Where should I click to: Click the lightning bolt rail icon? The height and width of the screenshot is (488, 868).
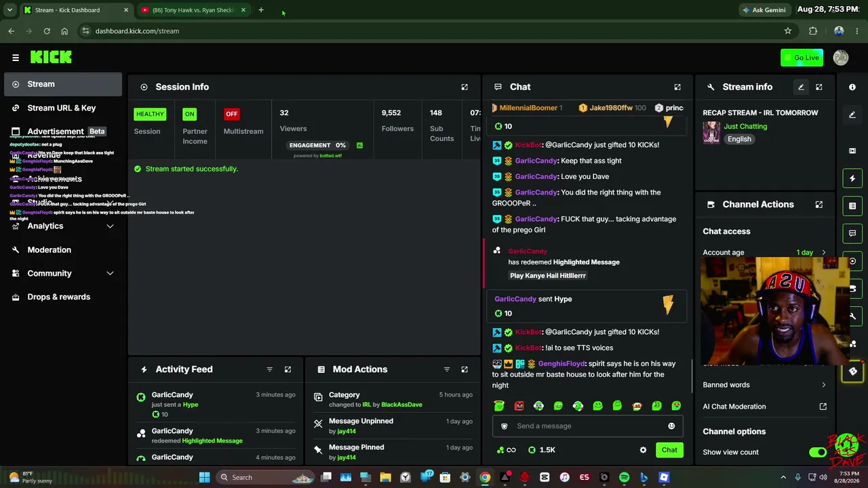coord(852,178)
